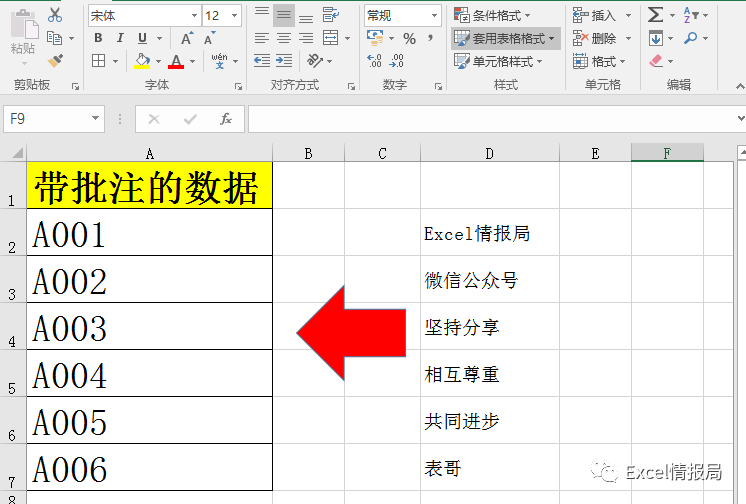Select column D header
Viewport: 746px width, 504px height.
tap(490, 153)
